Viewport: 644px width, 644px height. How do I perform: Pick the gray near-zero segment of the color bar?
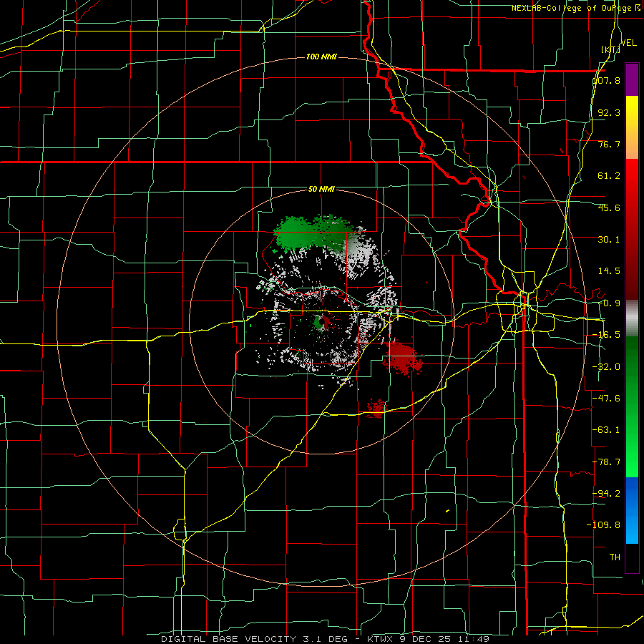click(x=632, y=318)
